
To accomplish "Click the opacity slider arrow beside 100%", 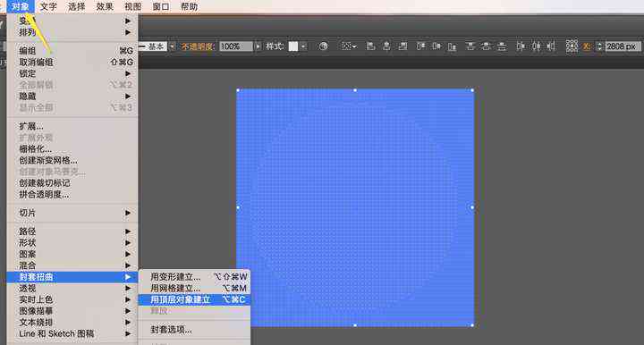I will 258,46.
